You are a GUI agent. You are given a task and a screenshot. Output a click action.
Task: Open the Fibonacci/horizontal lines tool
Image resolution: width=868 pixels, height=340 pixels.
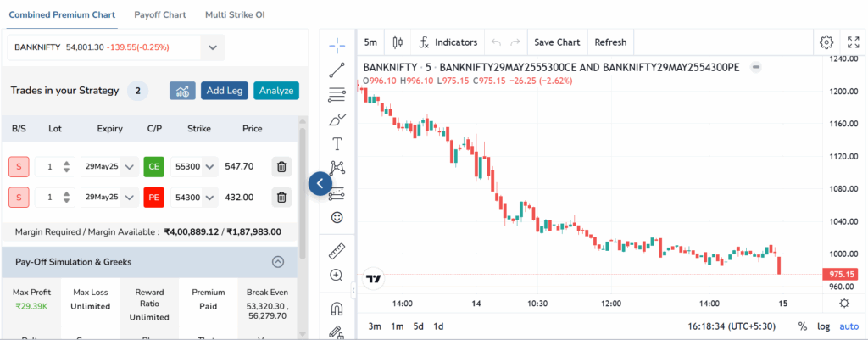337,95
